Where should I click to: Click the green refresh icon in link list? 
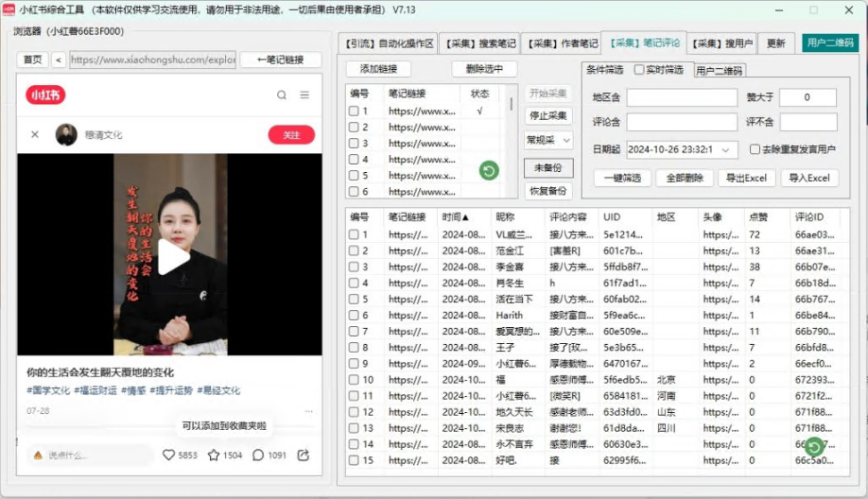(489, 170)
